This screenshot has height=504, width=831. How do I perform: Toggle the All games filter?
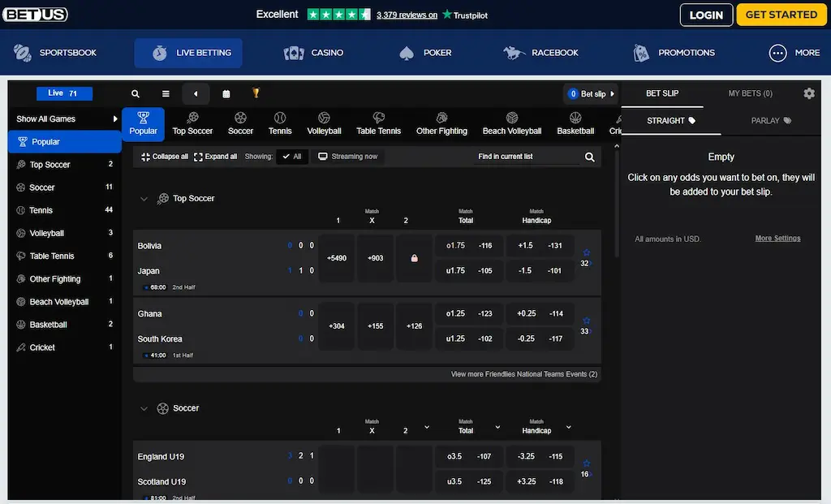coord(292,156)
